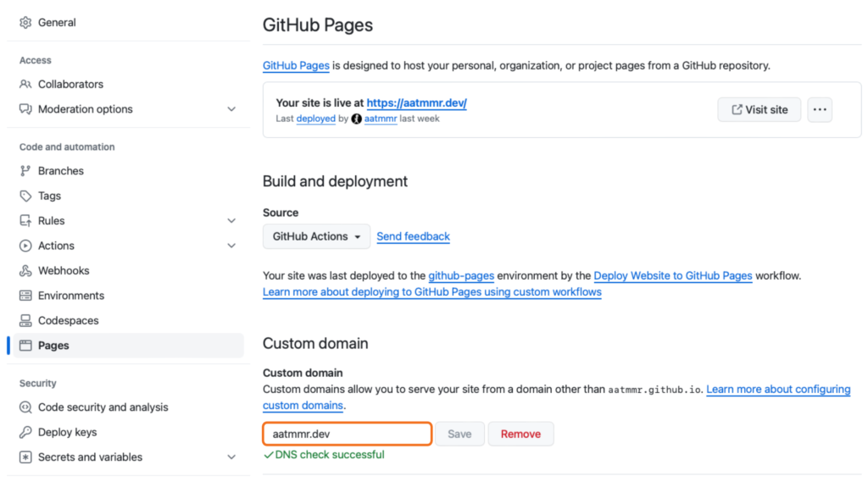
Task: Click the Branches git-branch icon
Action: pos(25,171)
